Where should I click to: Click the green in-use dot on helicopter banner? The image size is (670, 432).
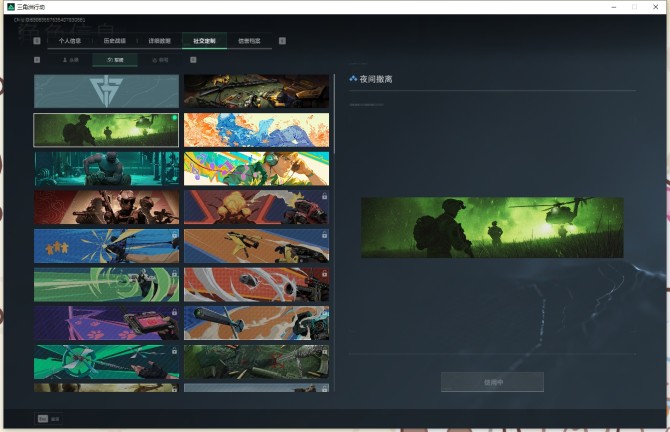click(174, 118)
